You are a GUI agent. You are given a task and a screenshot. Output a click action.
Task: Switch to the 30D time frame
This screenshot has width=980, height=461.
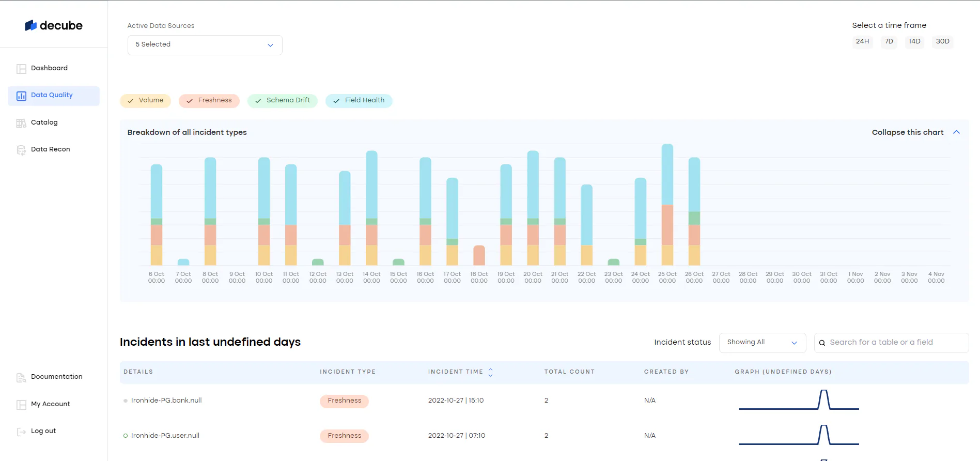[x=942, y=41]
